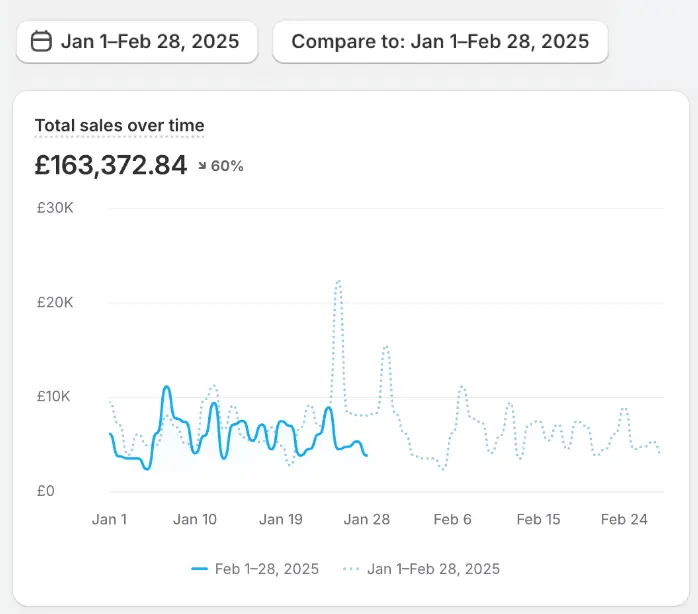The image size is (698, 614).
Task: Click the calendar icon in date range button
Action: [41, 42]
